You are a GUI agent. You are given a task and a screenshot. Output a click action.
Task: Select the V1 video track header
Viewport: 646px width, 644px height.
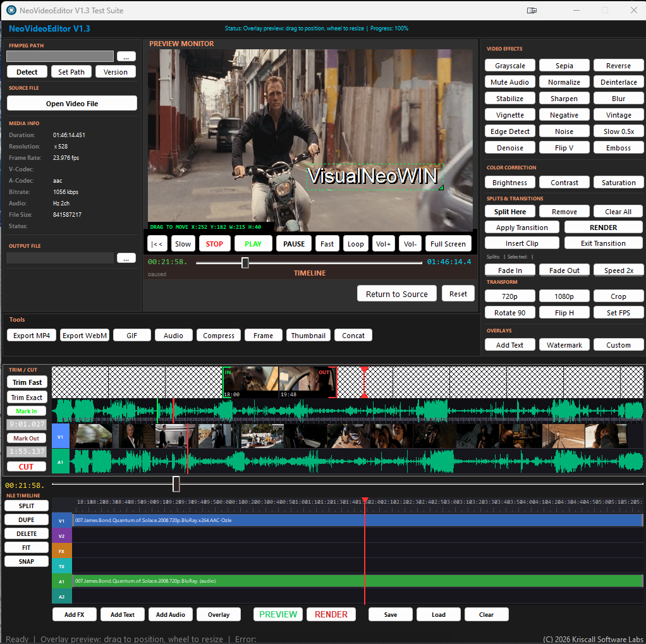(61, 521)
